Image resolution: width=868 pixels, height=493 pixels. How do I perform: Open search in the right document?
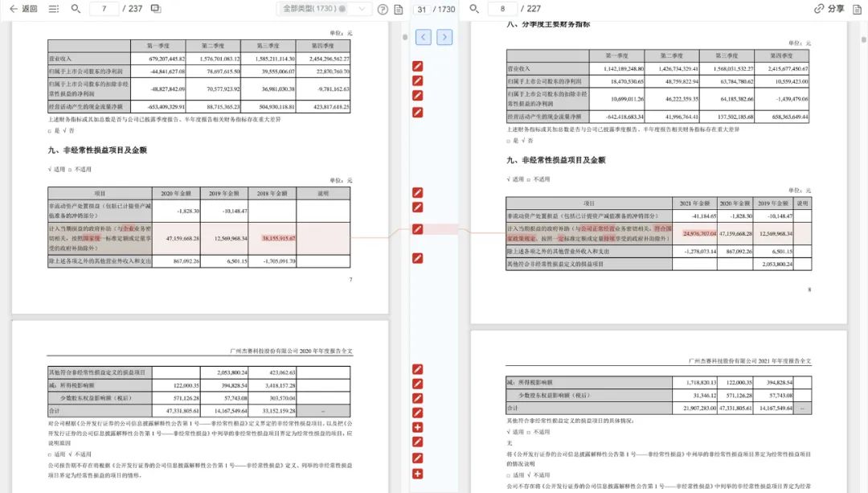pos(474,9)
